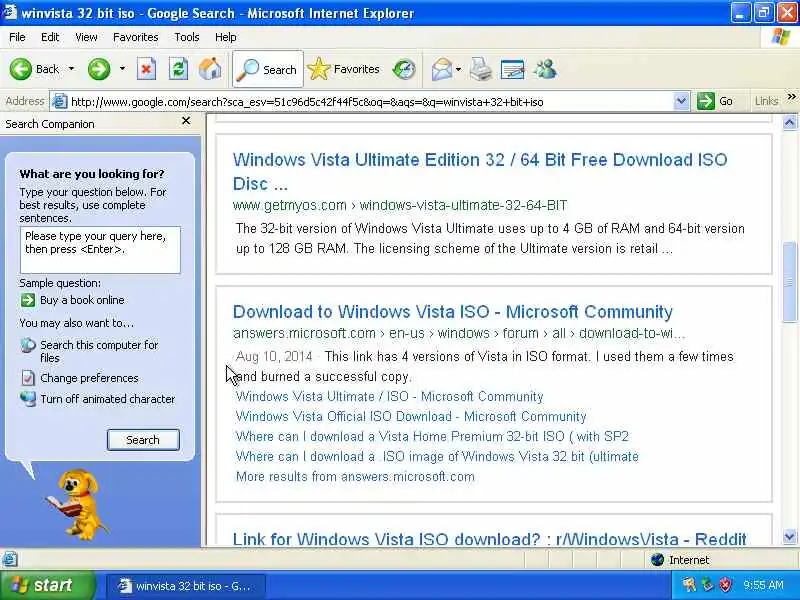Click the red security shield tray icon
The width and height of the screenshot is (800, 600).
click(725, 585)
